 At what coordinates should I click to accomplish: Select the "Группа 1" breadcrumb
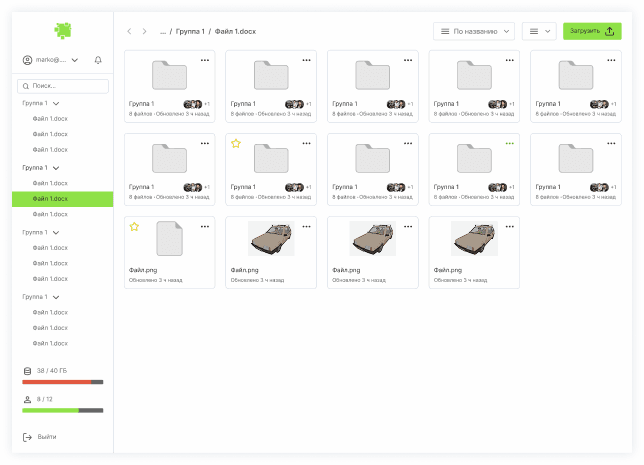(x=190, y=32)
